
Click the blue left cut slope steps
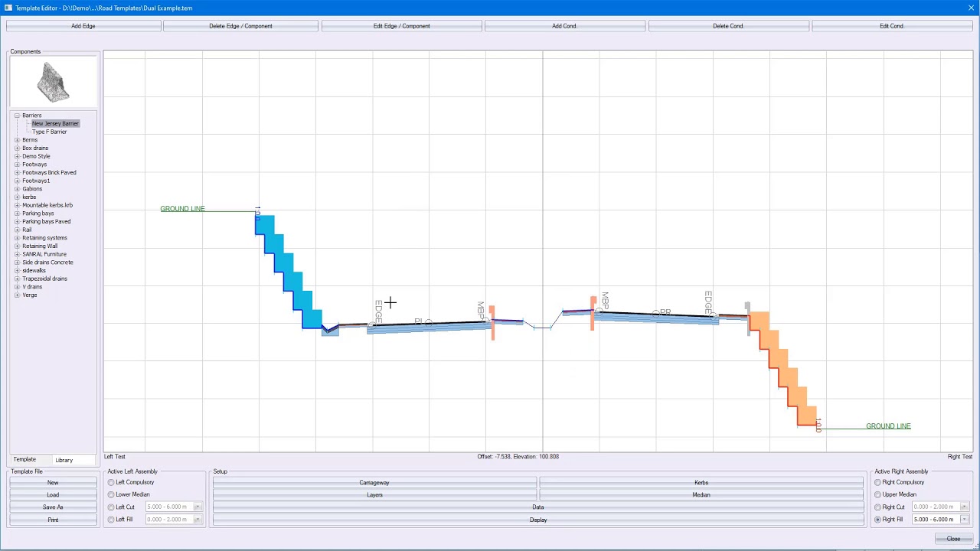[289, 272]
